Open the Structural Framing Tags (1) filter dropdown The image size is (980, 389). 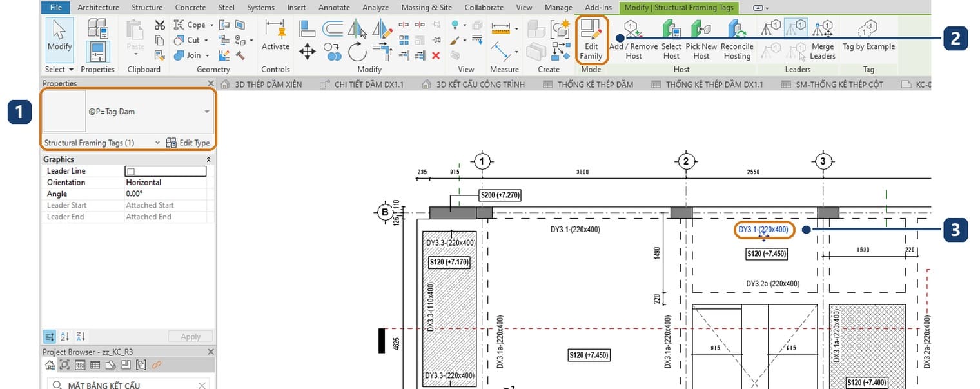[x=158, y=143]
